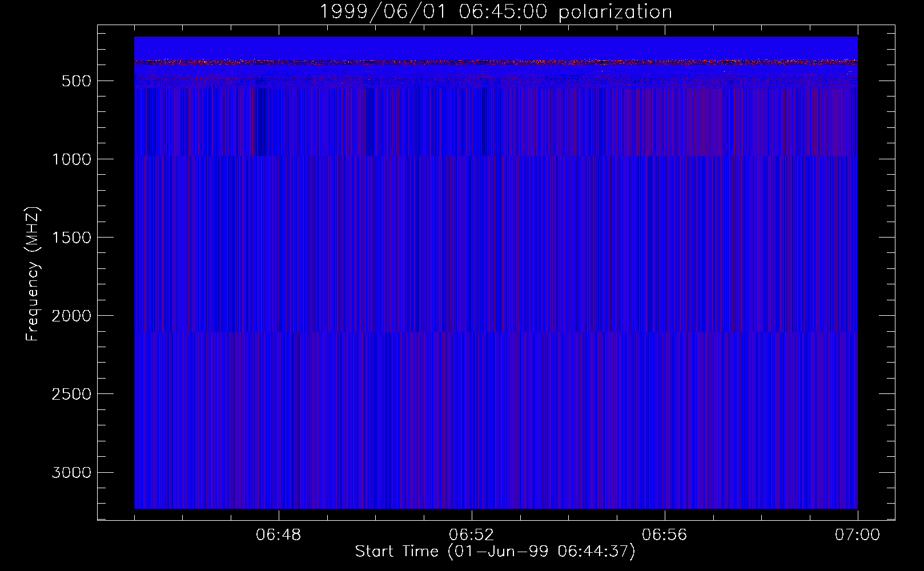924x571 pixels.
Task: Select the 'Frequency (MHZ)' axis label
Action: coord(33,274)
